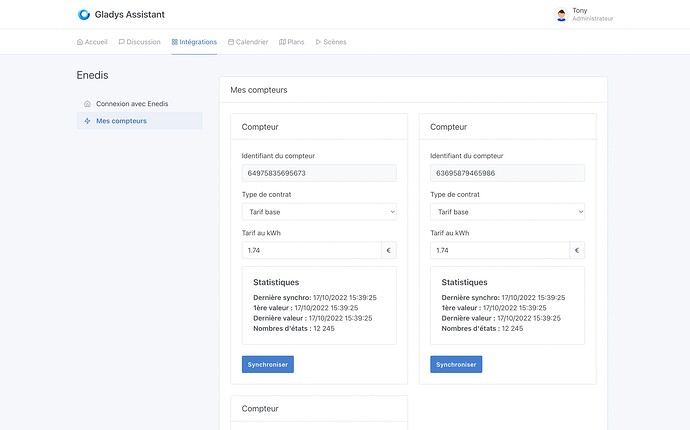Screen dimensions: 690x430
Task: Click the Gladys Assistant logo icon
Action: coord(83,15)
